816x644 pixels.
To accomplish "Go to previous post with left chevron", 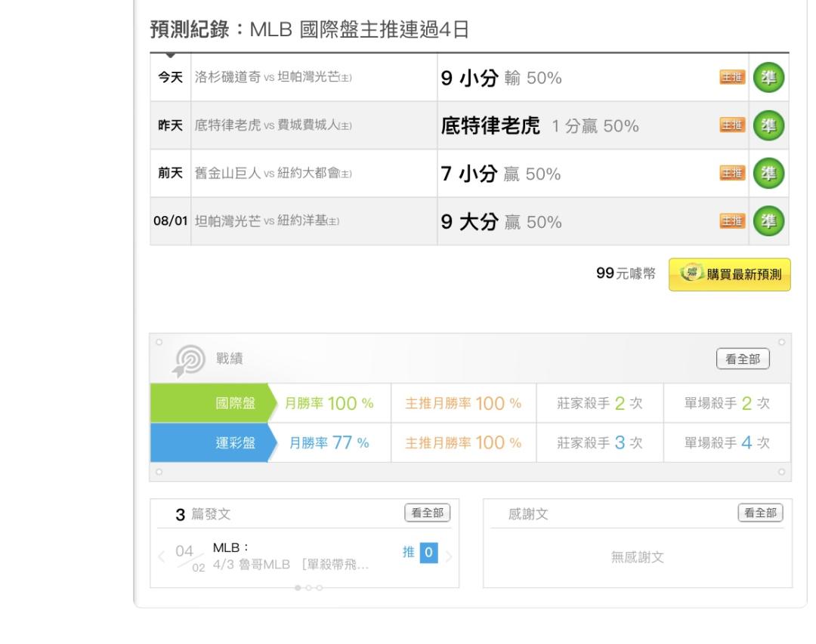I will pyautogui.click(x=161, y=558).
